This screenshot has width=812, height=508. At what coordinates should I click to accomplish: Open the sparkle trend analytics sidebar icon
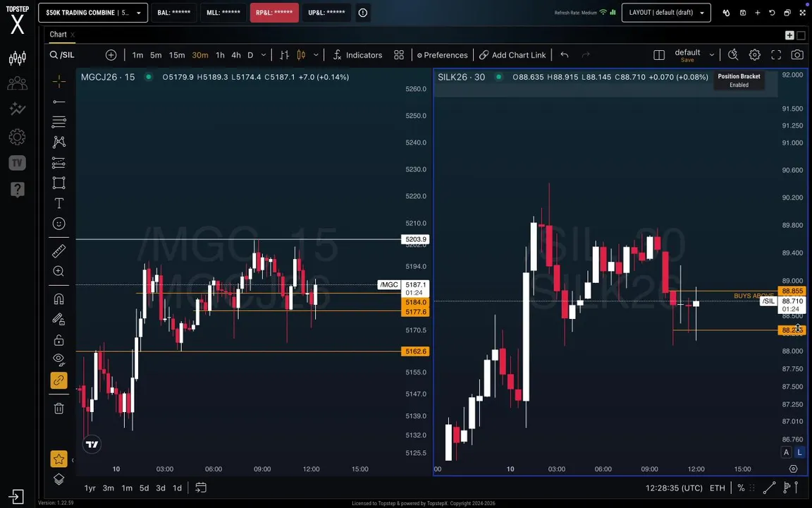pos(17,109)
